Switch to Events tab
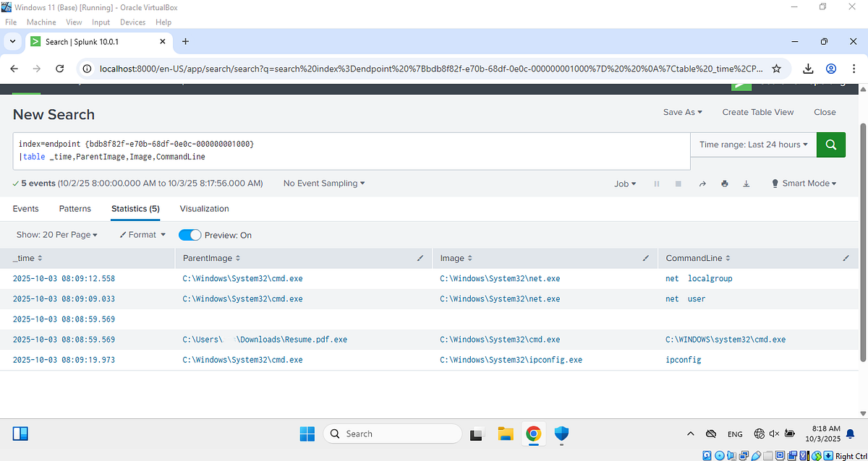The image size is (868, 461). click(x=26, y=209)
